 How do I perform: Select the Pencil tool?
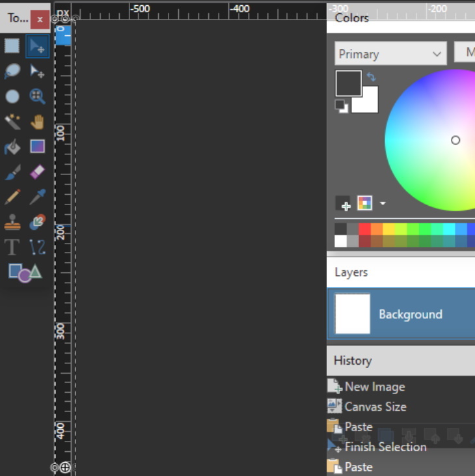point(12,197)
